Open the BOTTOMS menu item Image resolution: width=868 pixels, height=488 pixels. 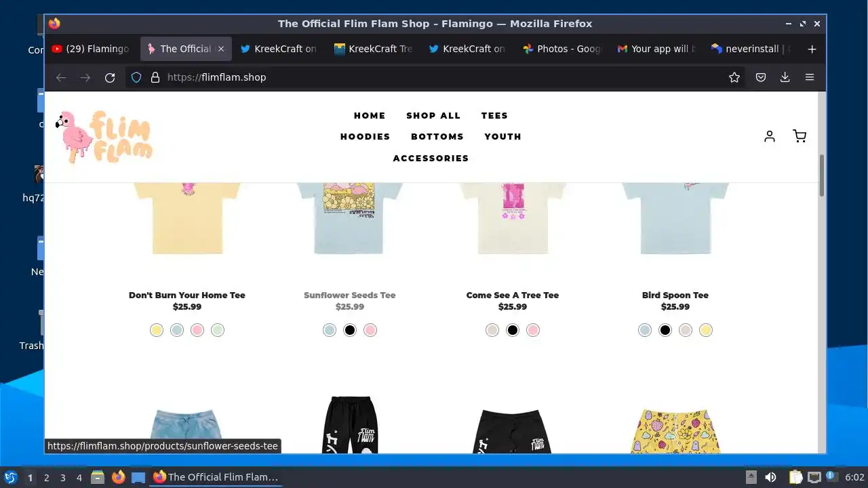point(437,137)
